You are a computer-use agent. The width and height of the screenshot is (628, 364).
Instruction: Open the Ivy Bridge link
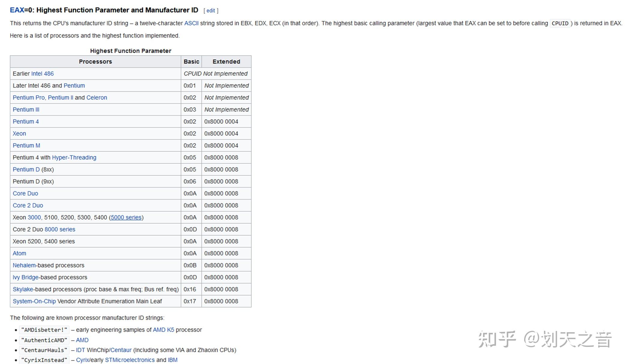pyautogui.click(x=26, y=278)
